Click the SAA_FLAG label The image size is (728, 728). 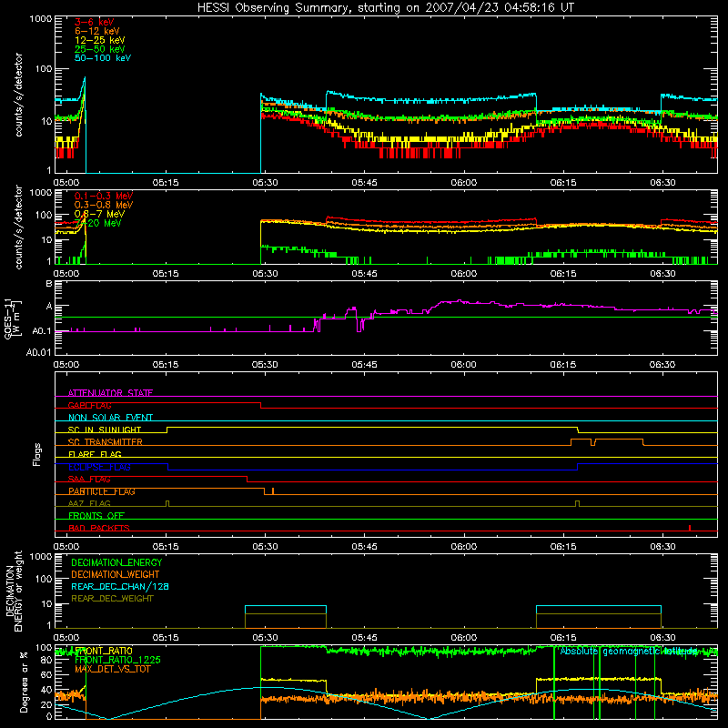[x=89, y=480]
